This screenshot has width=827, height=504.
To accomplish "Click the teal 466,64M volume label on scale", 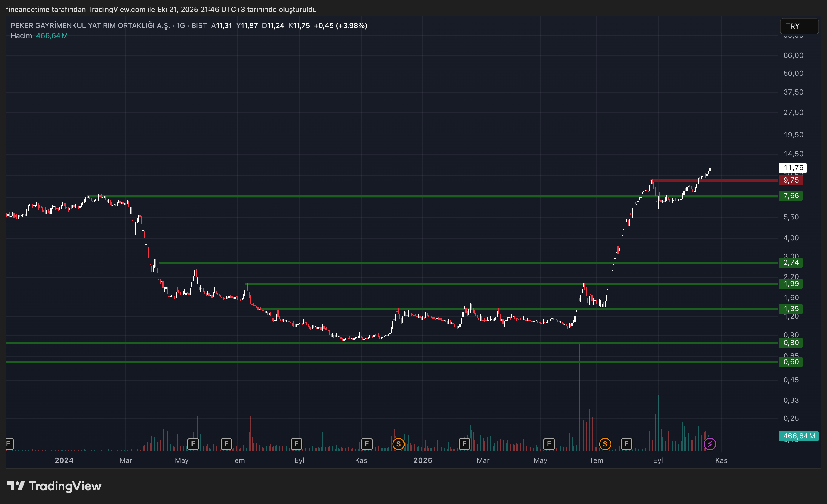I will pos(799,436).
